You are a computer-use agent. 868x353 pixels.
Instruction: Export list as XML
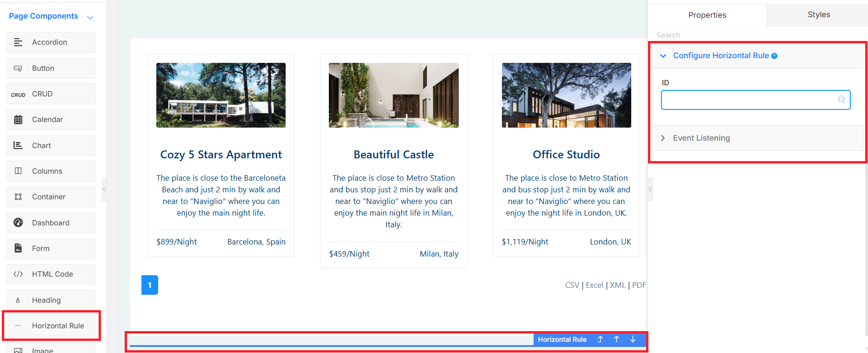click(618, 285)
